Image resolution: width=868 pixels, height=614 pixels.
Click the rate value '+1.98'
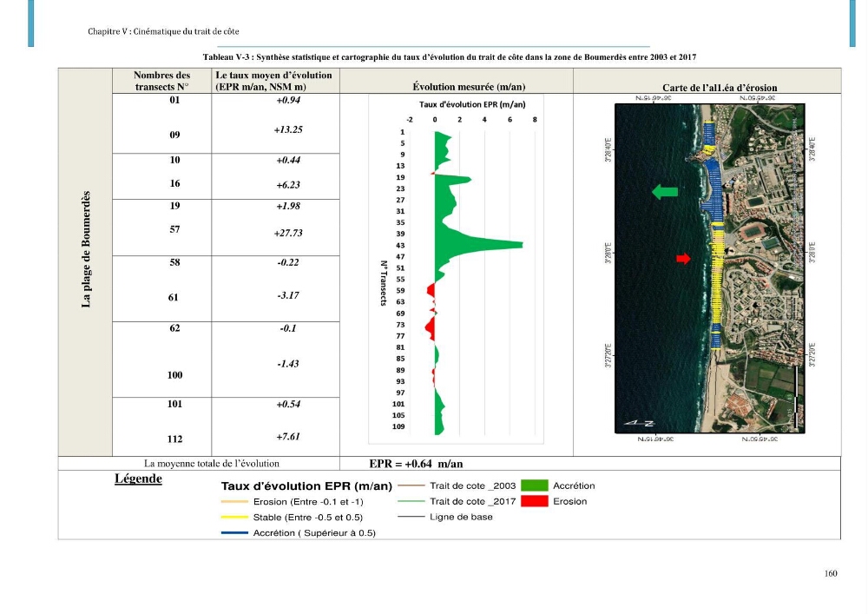tap(288, 207)
